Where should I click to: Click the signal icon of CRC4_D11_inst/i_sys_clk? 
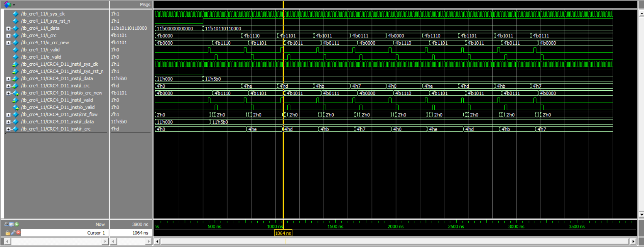[x=15, y=64]
